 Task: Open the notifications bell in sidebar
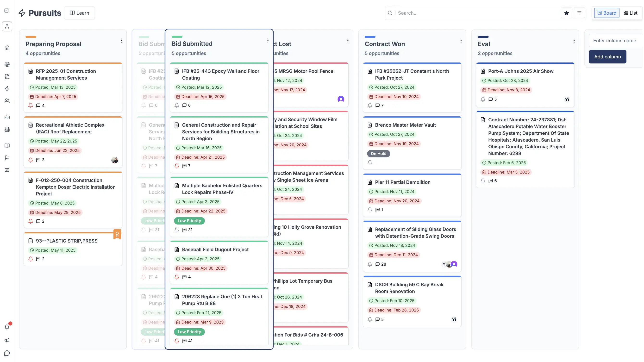point(7,326)
